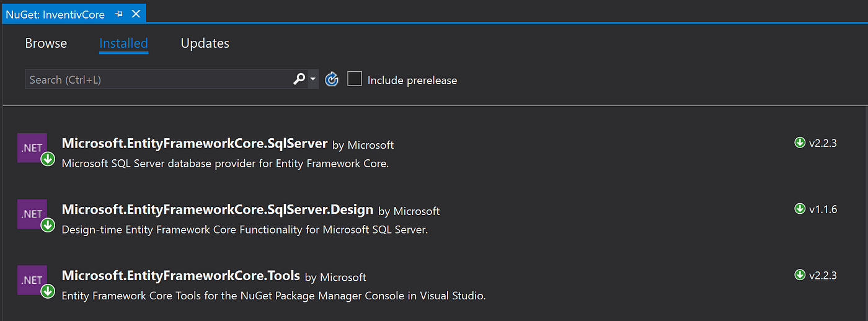The width and height of the screenshot is (868, 321).
Task: Click version v1.1.6 text
Action: tap(823, 209)
